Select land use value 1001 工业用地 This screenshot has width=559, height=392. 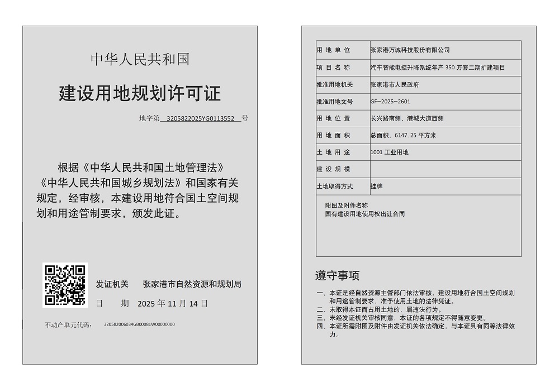(389, 152)
